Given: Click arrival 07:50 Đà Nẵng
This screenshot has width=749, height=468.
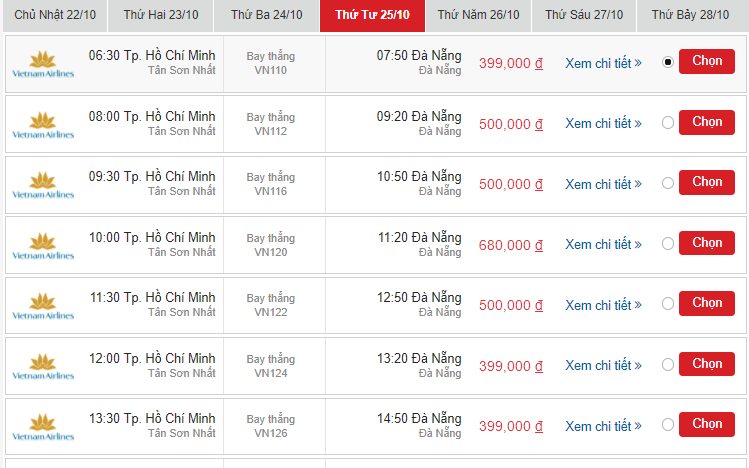Looking at the screenshot, I should 419,55.
